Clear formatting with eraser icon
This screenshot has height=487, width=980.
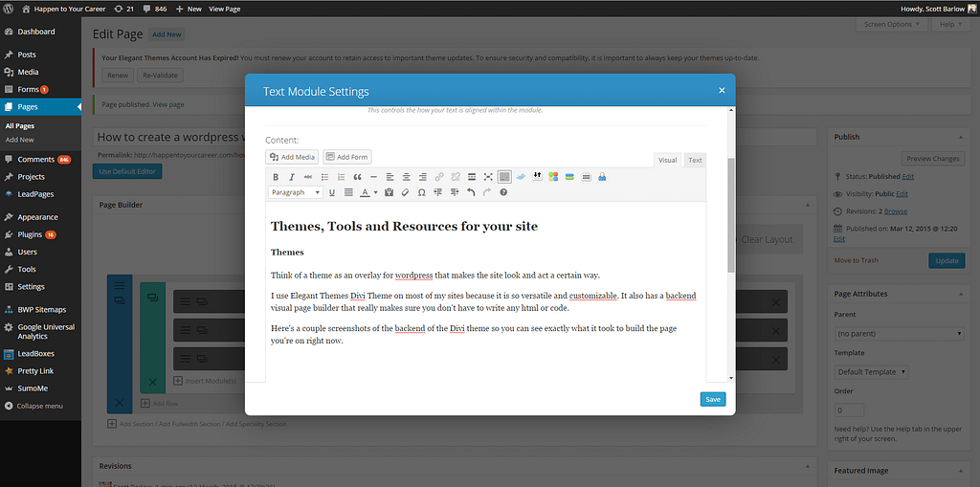(x=405, y=192)
